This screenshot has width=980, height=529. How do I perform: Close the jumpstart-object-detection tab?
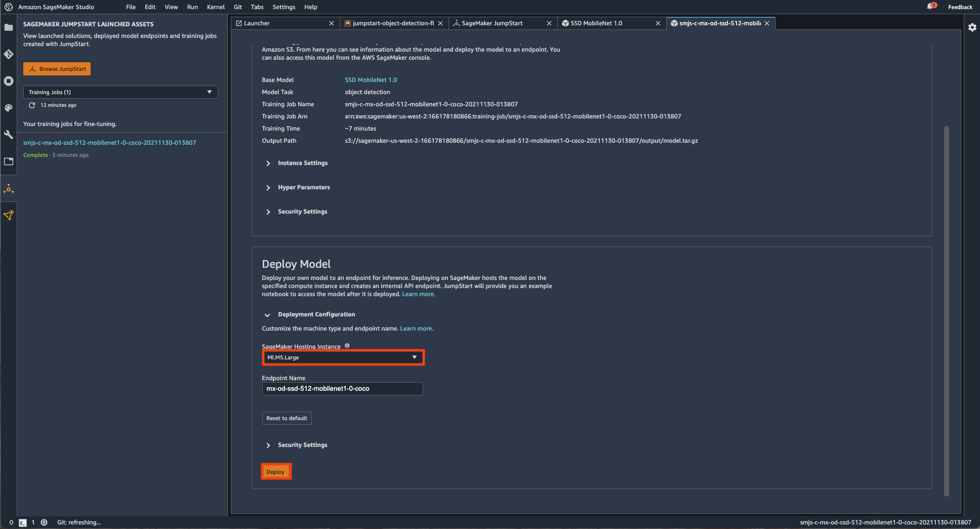coord(440,23)
